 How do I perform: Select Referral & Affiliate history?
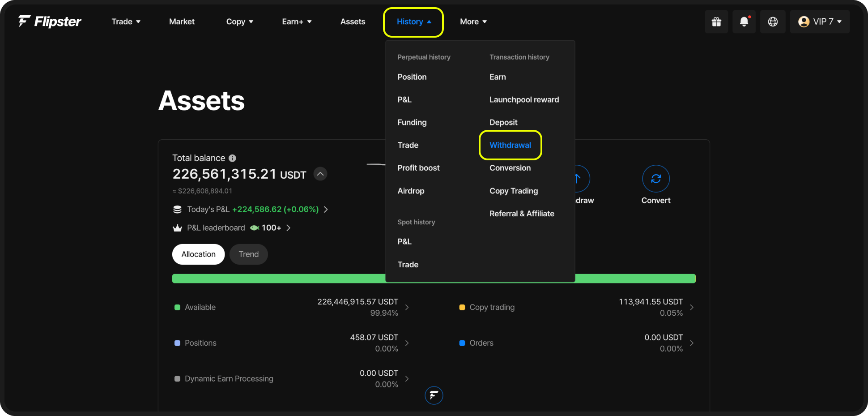point(522,214)
